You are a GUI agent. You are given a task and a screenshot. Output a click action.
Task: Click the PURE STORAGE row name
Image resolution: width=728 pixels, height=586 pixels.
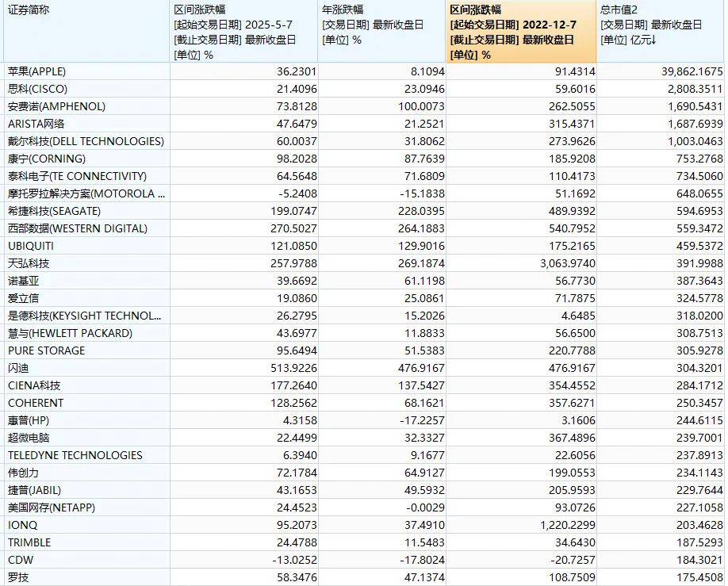[46, 350]
